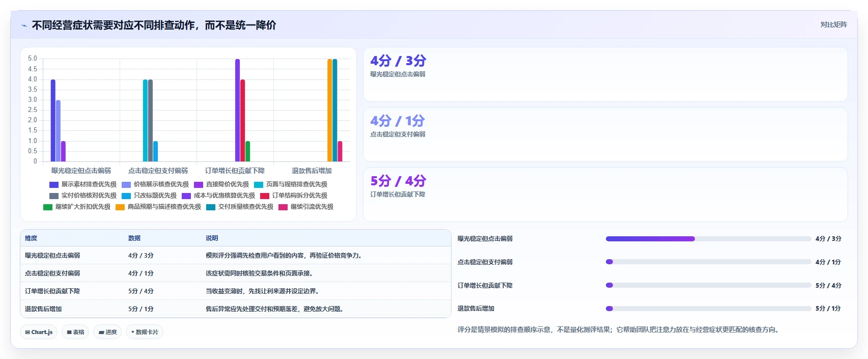Viewport: 868px width, 359px height.
Task: Click the tall purple 成本与优惠核算 bar in chart
Action: 237,110
